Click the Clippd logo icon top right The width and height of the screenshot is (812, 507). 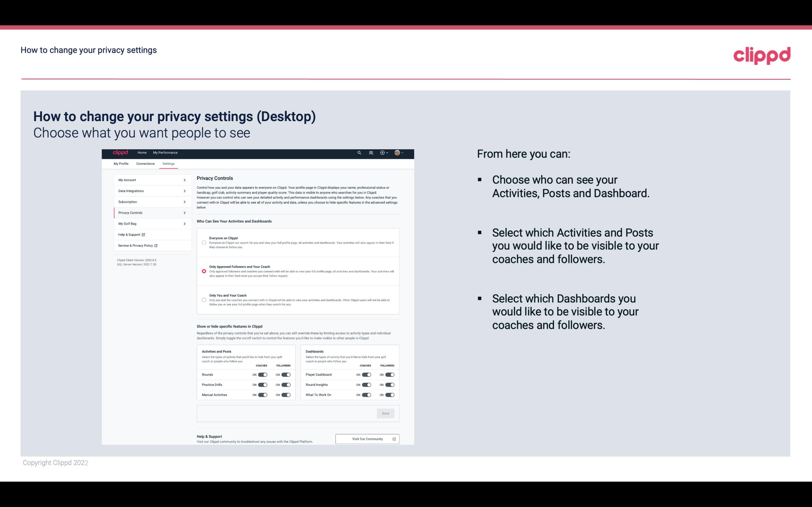(x=762, y=55)
